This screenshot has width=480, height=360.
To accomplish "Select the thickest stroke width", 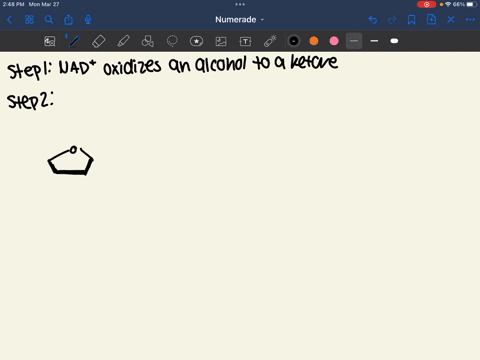I will point(394,41).
